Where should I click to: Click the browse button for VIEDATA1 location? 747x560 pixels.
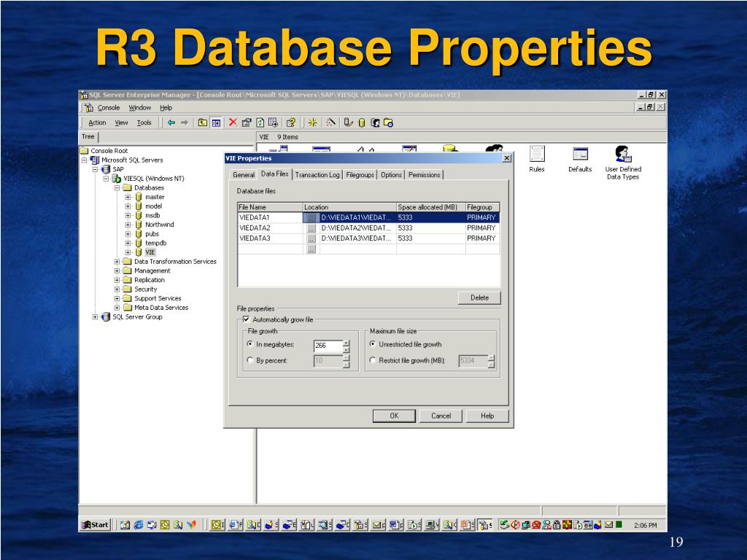[311, 217]
